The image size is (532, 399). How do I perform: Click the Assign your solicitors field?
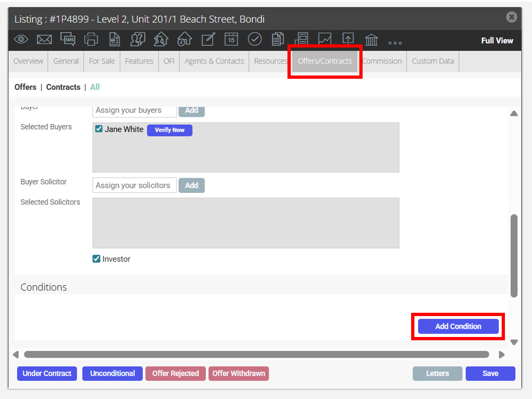(134, 186)
